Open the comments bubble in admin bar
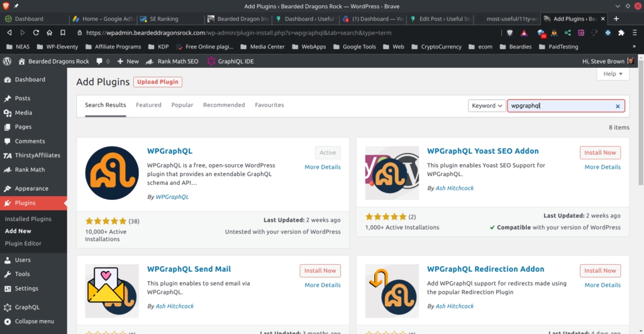Screen dimensions: 644x334 pyautogui.click(x=103, y=61)
